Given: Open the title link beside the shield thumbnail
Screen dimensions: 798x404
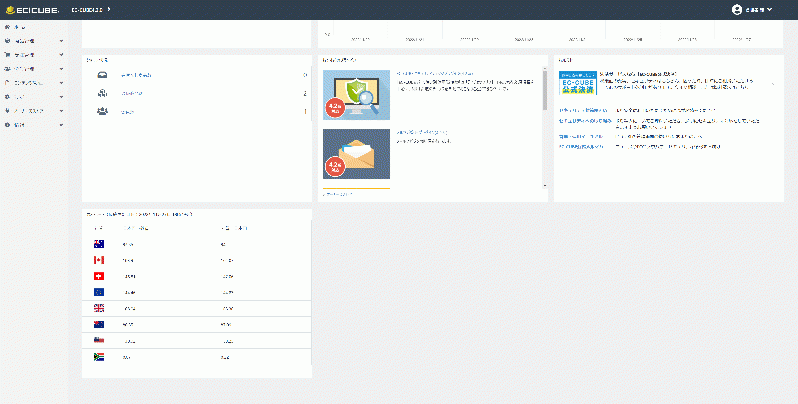Looking at the screenshot, I should 435,74.
